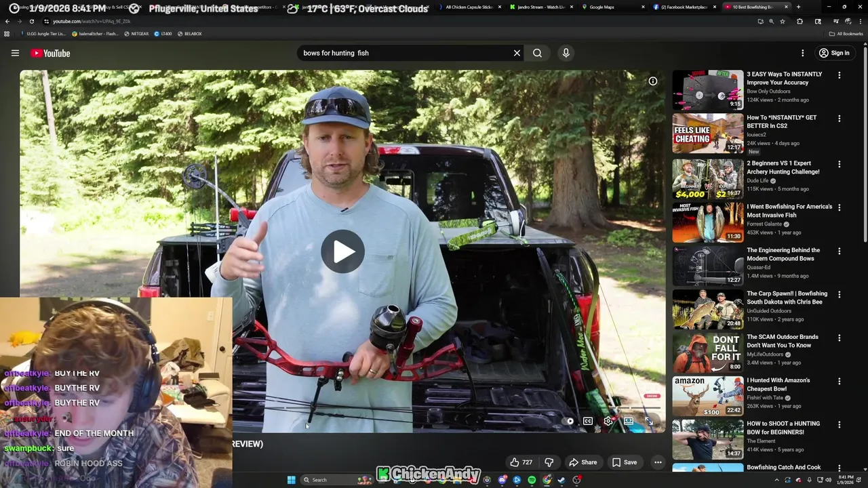
Task: Open options for 'HOW to SHOOT a HUNTING BOW' video
Action: pos(839,424)
